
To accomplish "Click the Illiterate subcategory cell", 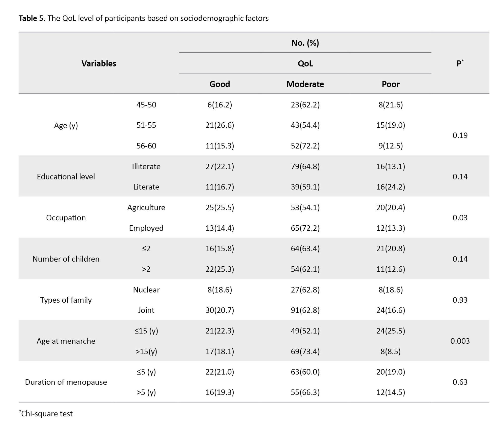I will click(146, 166).
